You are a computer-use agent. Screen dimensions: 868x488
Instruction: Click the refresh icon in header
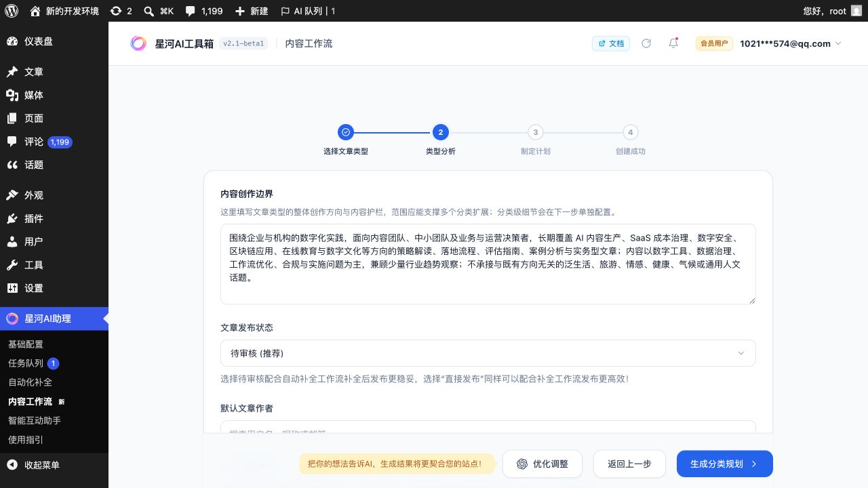(x=646, y=43)
